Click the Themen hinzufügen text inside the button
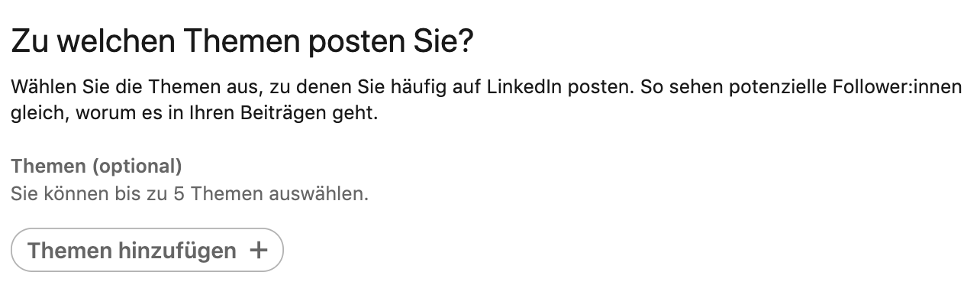The height and width of the screenshot is (298, 980). coord(132,251)
